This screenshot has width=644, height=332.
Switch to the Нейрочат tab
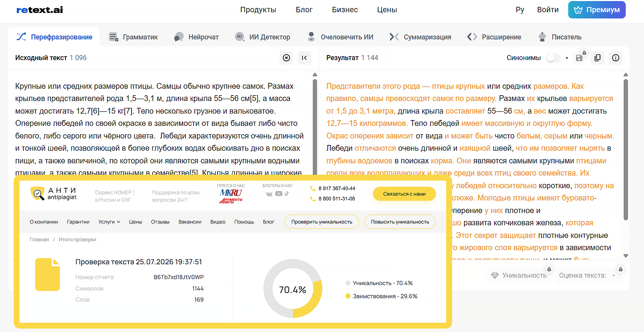pyautogui.click(x=197, y=37)
